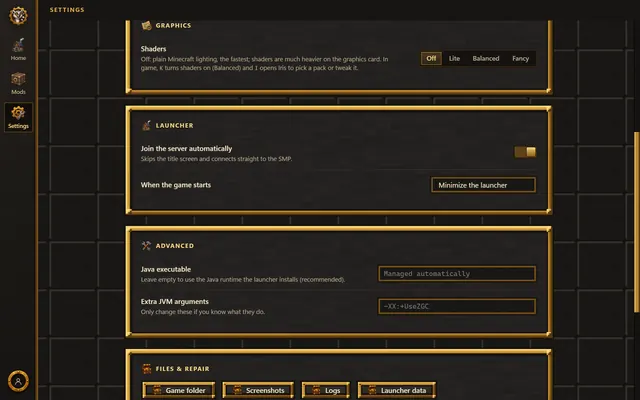Set Shaders to Balanced
640x400 pixels.
coord(486,58)
